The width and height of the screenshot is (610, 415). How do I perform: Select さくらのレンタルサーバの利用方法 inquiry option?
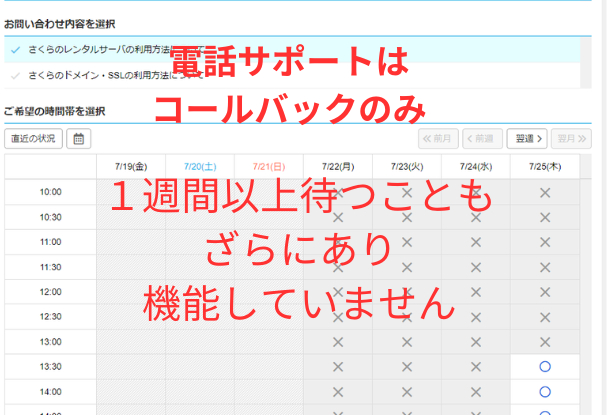point(292,50)
